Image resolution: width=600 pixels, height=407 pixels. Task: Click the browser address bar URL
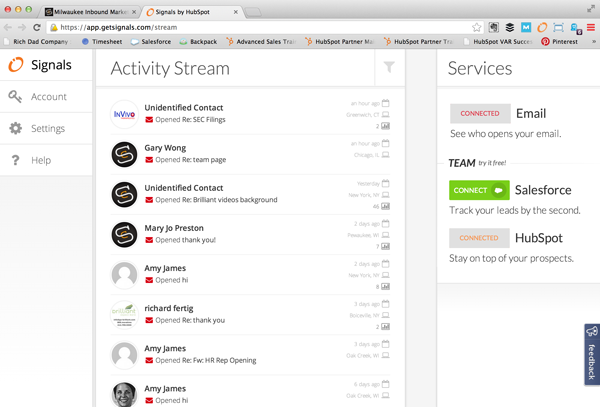119,27
